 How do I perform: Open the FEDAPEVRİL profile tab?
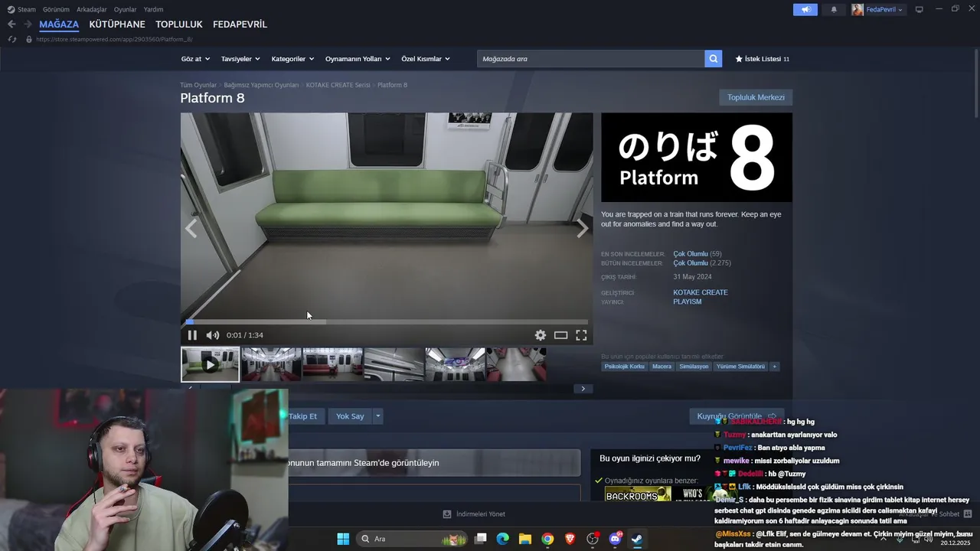point(240,24)
